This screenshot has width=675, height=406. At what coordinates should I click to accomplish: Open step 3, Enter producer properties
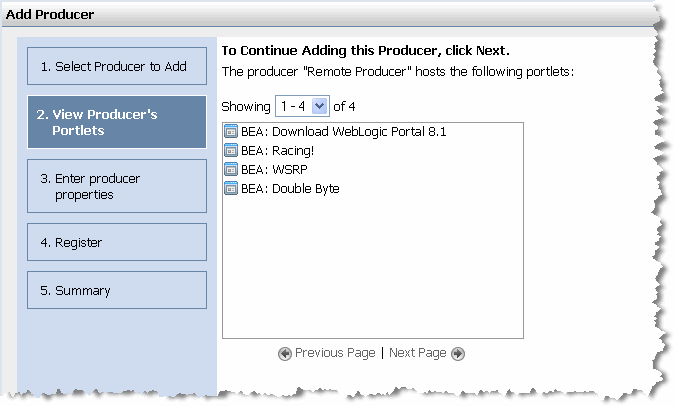tap(117, 187)
